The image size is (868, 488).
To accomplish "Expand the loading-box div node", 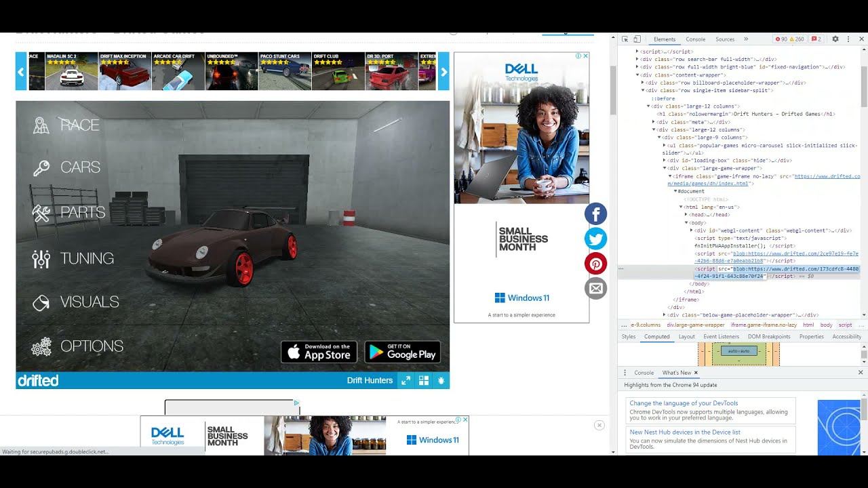I will coord(665,161).
